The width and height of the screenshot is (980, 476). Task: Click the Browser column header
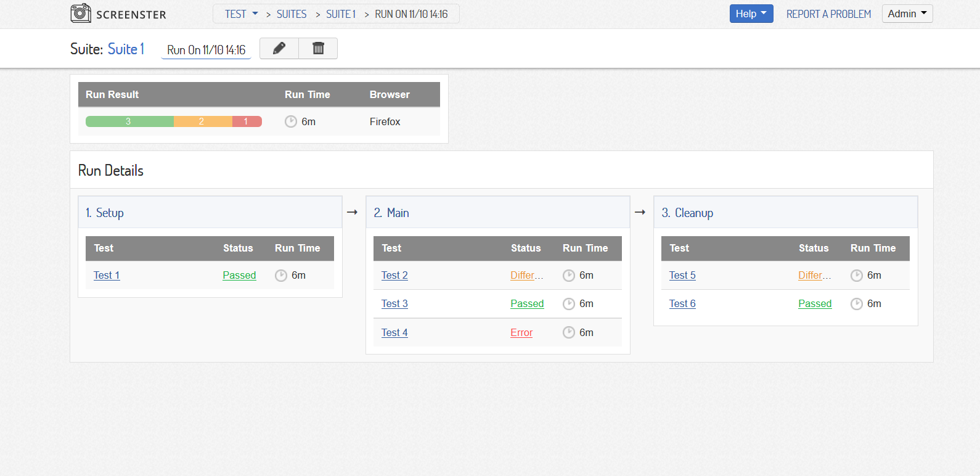pos(390,95)
